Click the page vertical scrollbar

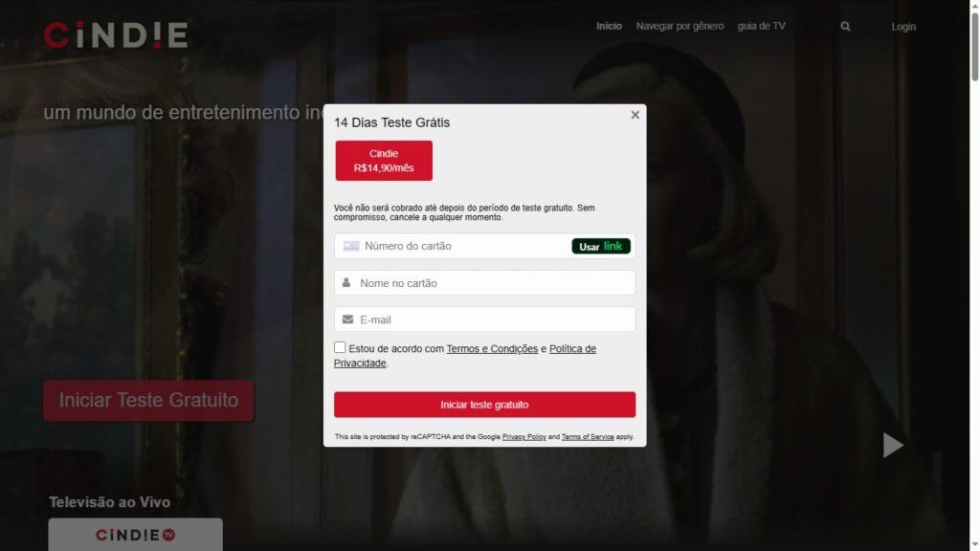coord(974,275)
